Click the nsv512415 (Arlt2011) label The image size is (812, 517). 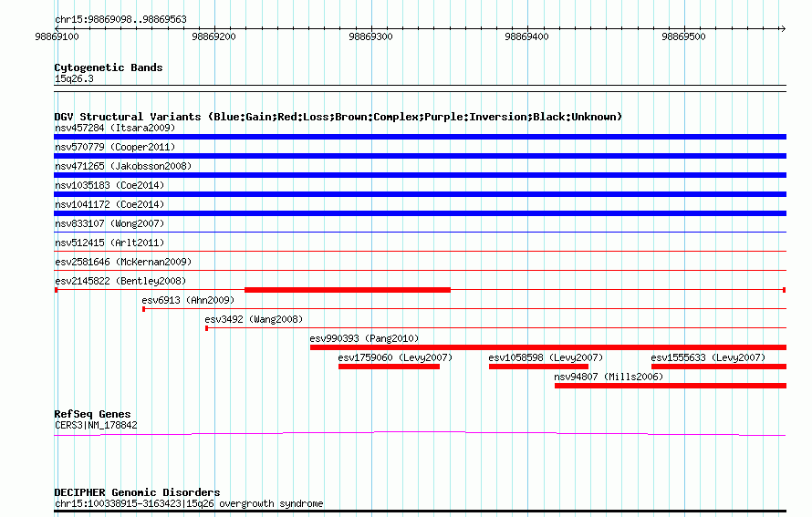pyautogui.click(x=109, y=243)
